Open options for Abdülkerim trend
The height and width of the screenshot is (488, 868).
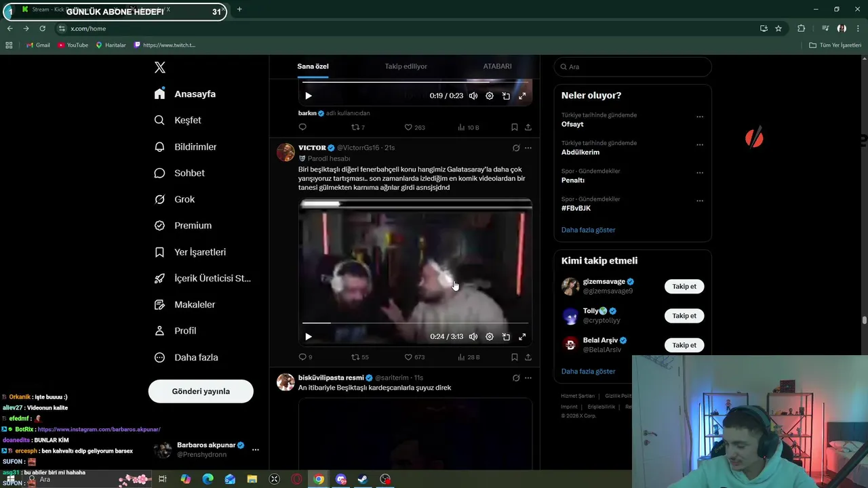pyautogui.click(x=700, y=144)
